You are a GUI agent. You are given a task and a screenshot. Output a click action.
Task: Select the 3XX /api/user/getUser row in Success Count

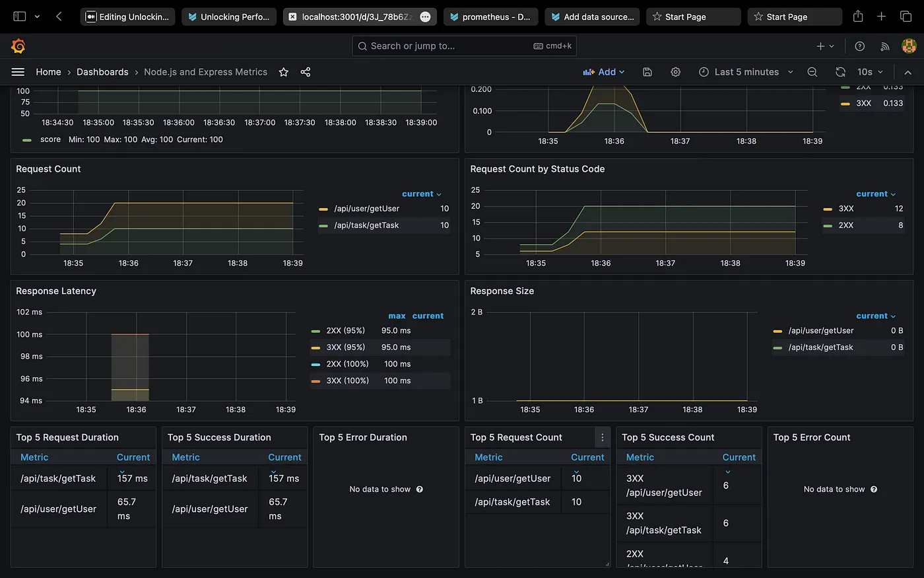click(x=689, y=486)
